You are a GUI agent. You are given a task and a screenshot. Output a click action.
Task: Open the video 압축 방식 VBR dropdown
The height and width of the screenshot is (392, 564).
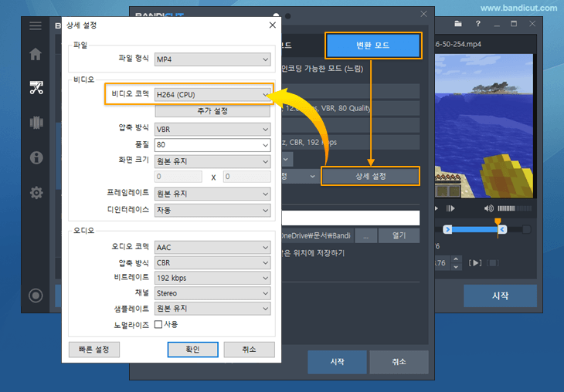(212, 130)
